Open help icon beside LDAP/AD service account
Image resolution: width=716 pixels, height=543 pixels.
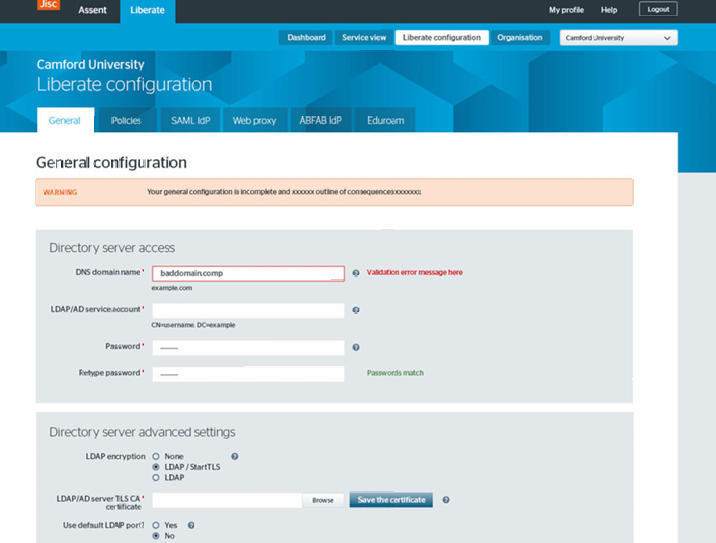(x=356, y=310)
